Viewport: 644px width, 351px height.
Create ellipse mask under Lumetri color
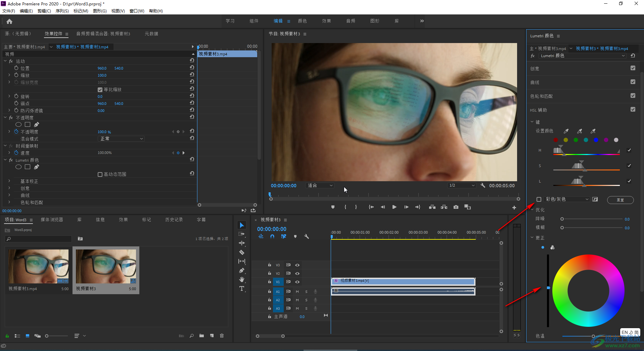18,167
